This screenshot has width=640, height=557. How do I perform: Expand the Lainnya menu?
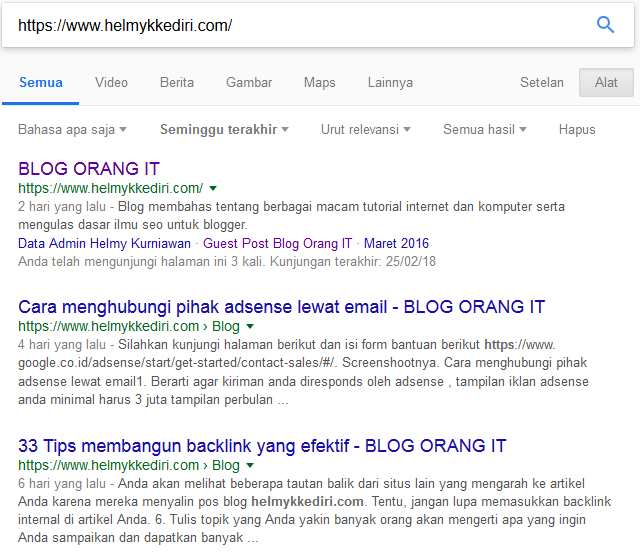click(x=390, y=82)
